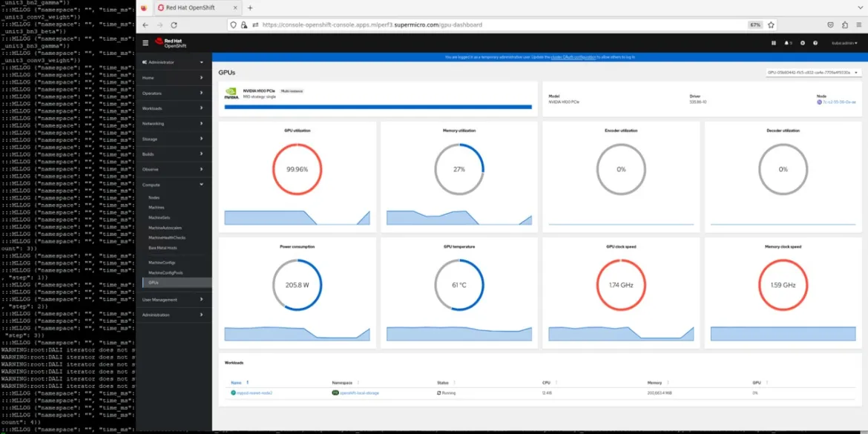
Task: Open MachineSets under Compute
Action: (160, 217)
